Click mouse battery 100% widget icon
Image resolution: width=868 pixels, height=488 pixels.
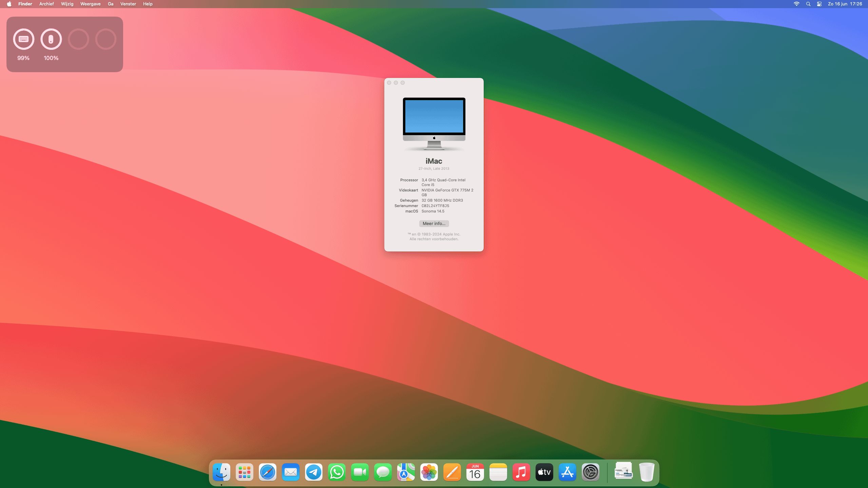pyautogui.click(x=51, y=39)
